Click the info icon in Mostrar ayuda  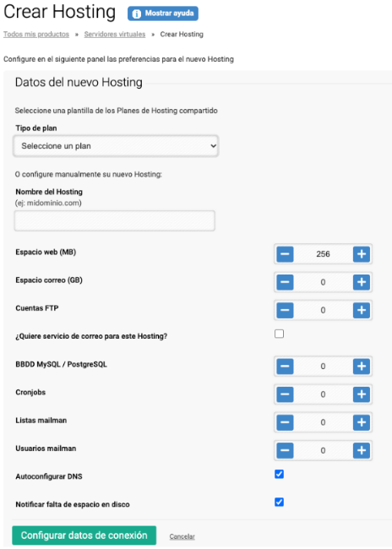coord(137,14)
